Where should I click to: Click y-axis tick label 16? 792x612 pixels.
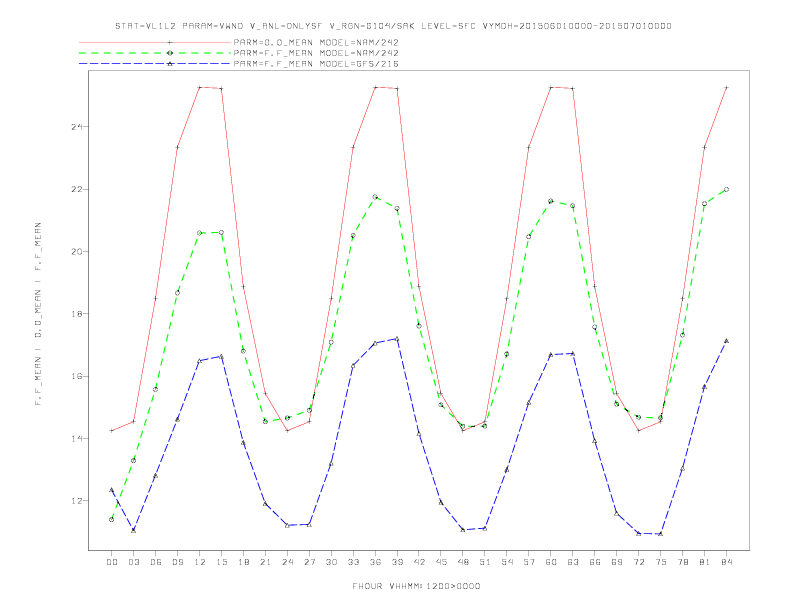coord(77,376)
